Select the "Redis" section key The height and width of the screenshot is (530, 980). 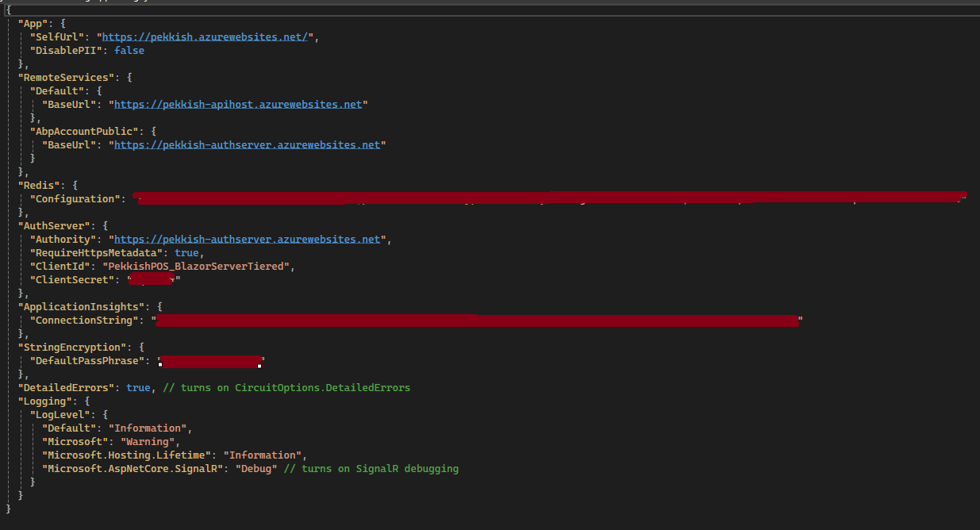(39, 185)
